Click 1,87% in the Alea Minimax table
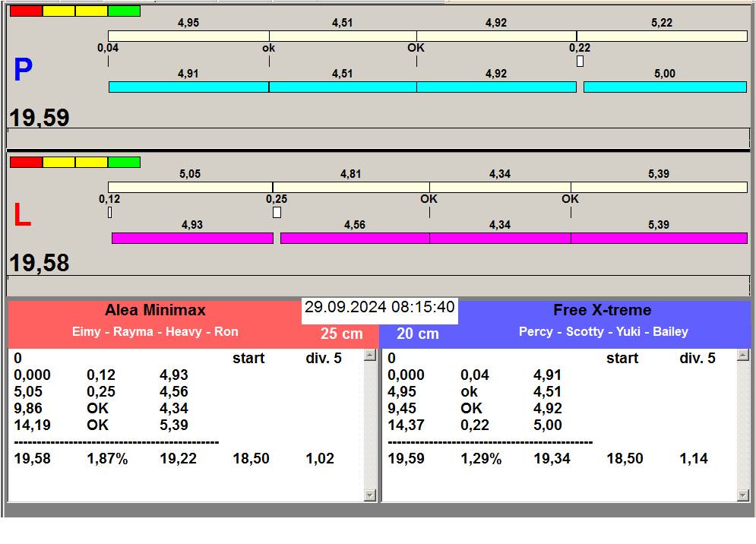This screenshot has height=544, width=756. (107, 459)
